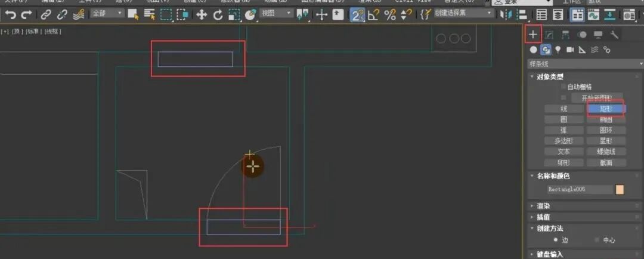The image size is (644, 259).
Task: Switch to the Display panel tab
Action: pyautogui.click(x=598, y=35)
